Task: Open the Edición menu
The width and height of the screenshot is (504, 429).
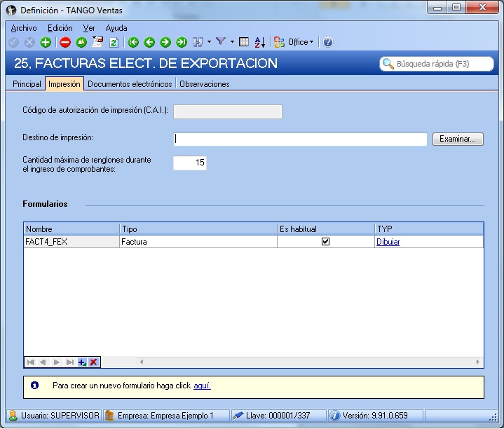Action: pos(60,28)
